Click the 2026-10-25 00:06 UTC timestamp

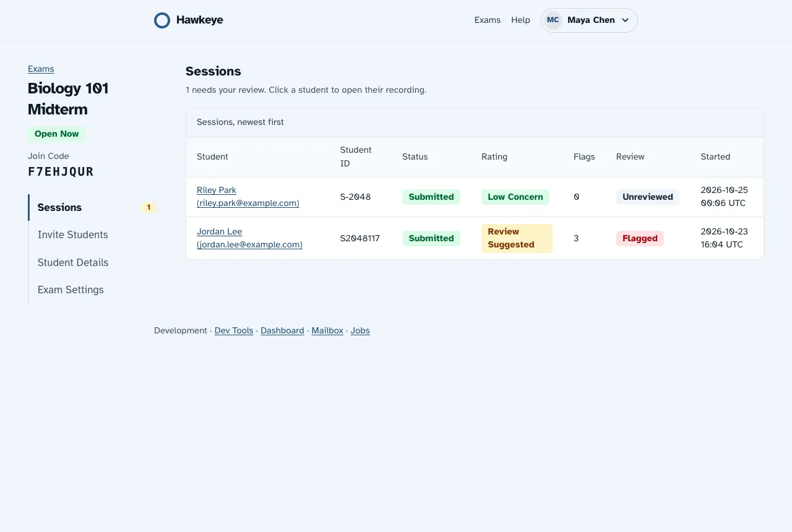(724, 197)
